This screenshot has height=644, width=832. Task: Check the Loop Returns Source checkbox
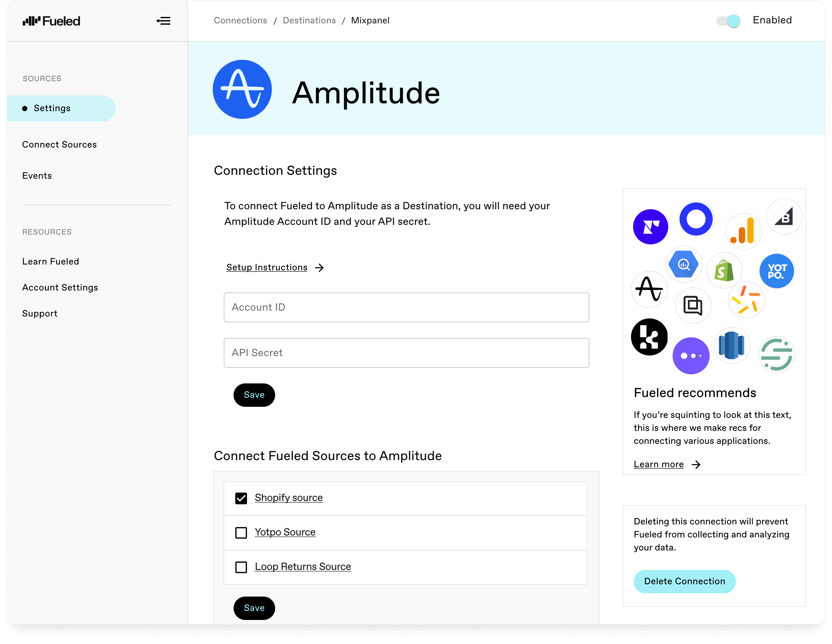coord(241,567)
